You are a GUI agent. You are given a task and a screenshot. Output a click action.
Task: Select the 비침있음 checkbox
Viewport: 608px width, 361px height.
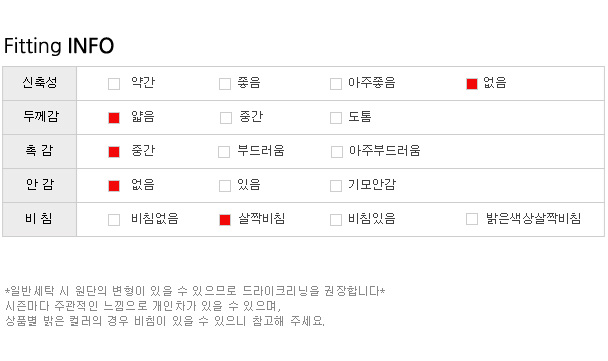336,220
